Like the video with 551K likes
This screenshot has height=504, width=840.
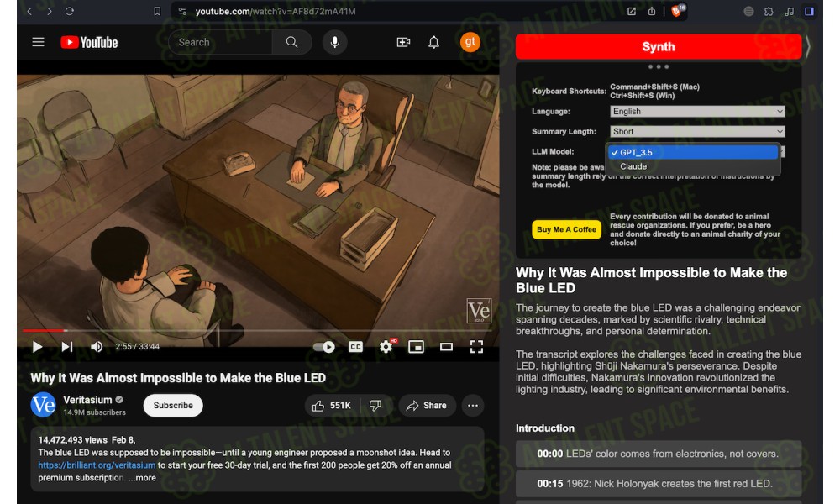coord(332,406)
